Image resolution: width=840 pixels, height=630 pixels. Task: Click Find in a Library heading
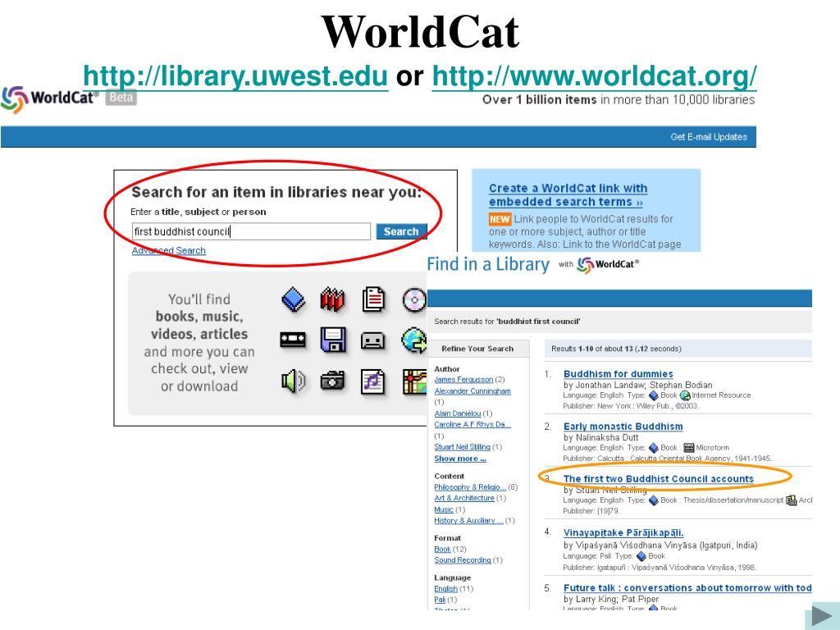point(488,264)
